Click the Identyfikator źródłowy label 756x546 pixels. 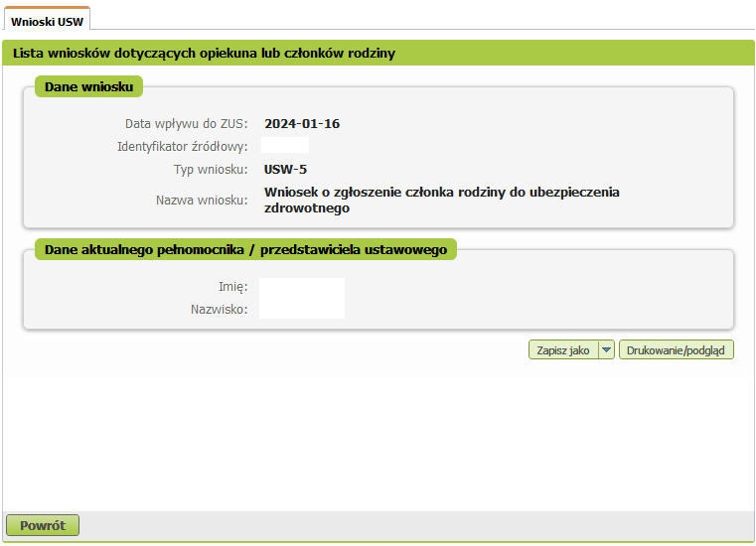182,147
